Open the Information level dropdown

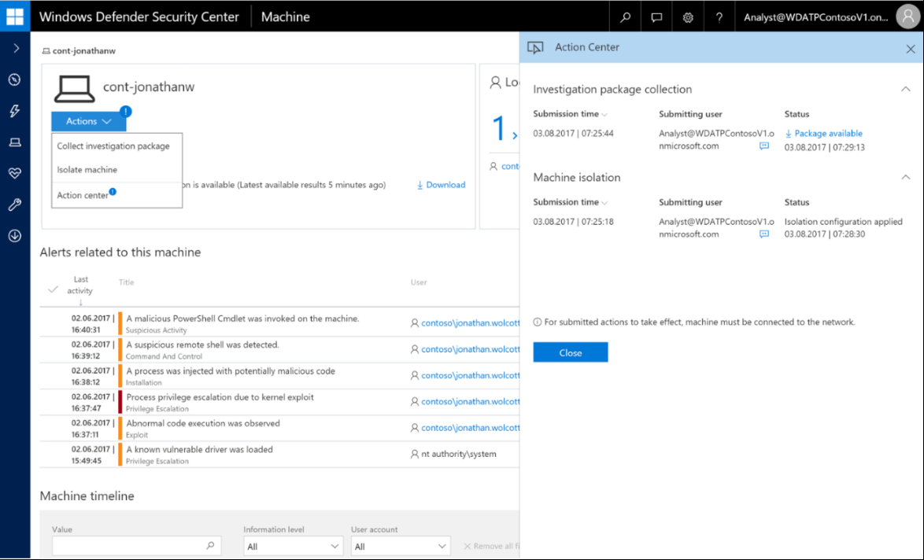tap(291, 546)
